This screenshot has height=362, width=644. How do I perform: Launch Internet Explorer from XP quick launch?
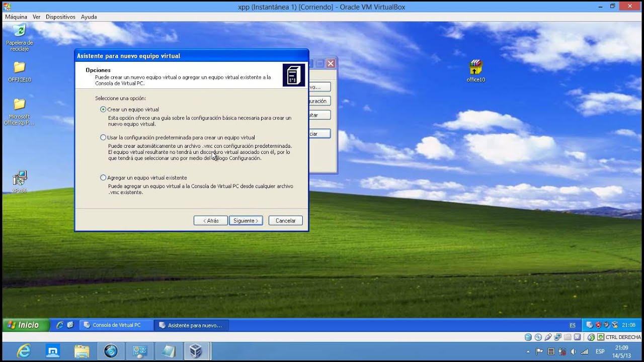(x=60, y=325)
